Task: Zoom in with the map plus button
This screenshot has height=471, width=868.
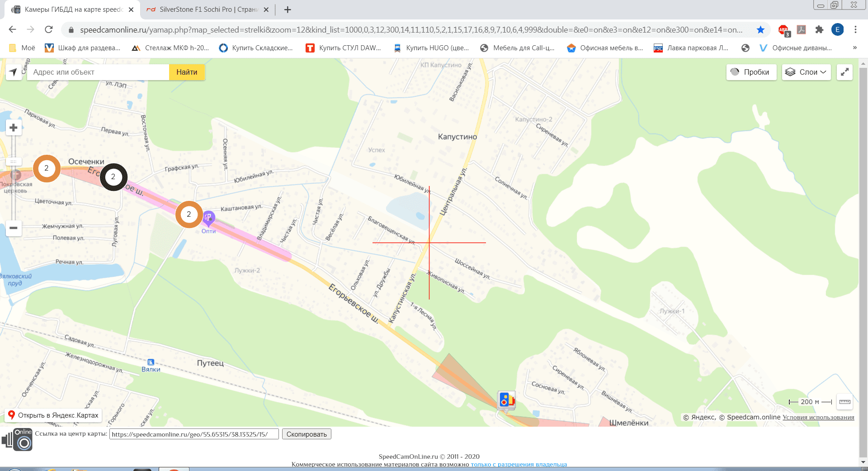Action: [x=14, y=128]
